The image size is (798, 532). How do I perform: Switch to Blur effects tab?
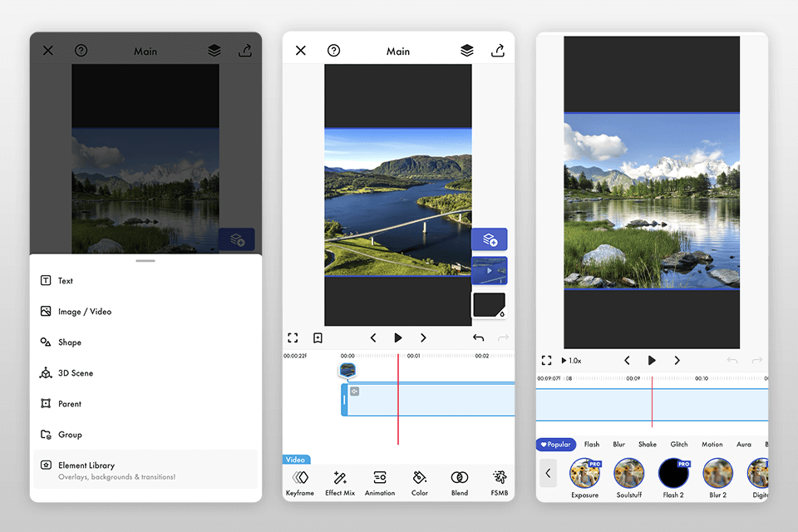pos(618,445)
